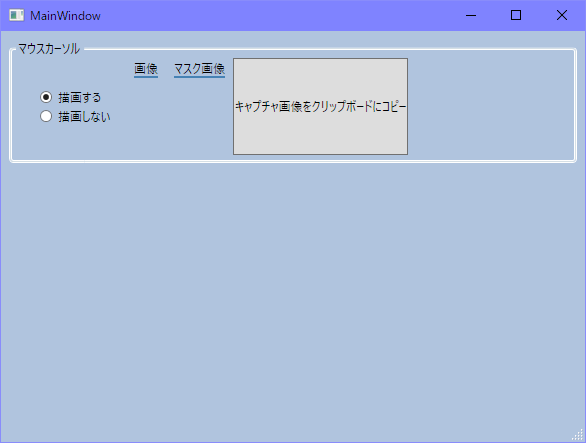586x443 pixels.
Task: Maximize the MainWindow window
Action: (516, 15)
